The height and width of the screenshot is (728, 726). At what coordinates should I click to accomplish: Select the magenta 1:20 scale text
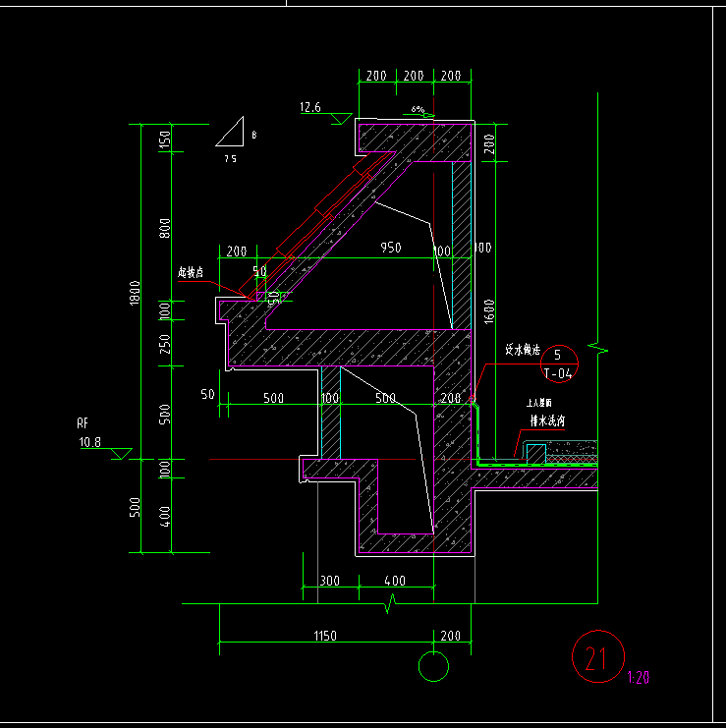pyautogui.click(x=639, y=677)
